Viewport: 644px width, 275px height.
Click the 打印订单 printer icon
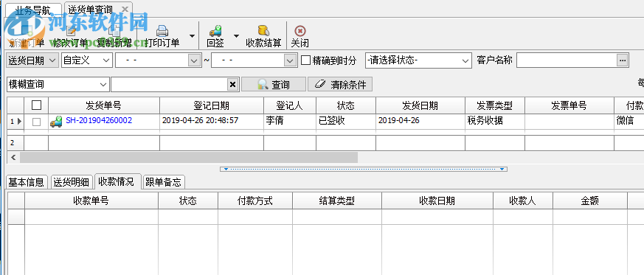coord(162,31)
